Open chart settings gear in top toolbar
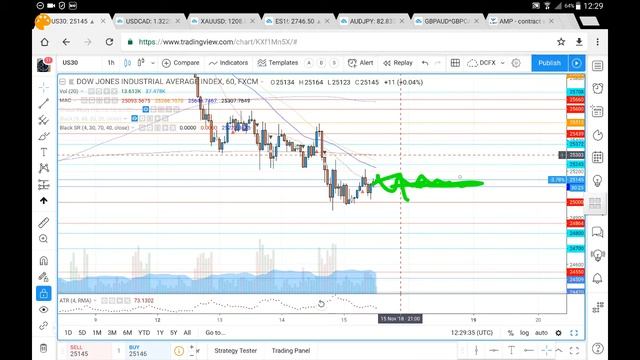Image resolution: width=640 pixels, height=360 pixels. (516, 63)
